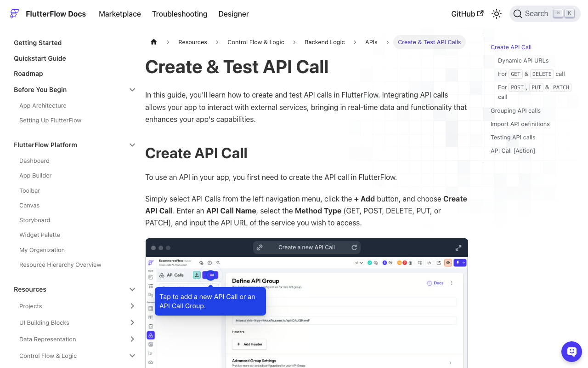Expand the Projects sidebar item

(x=132, y=306)
